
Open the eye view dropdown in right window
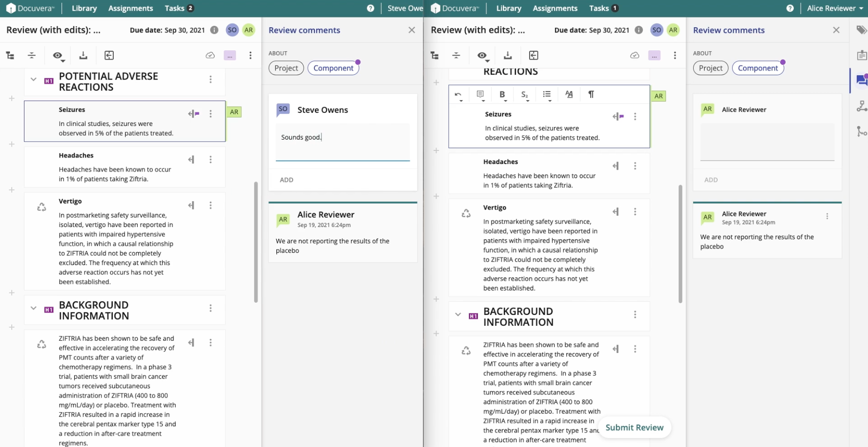(483, 56)
